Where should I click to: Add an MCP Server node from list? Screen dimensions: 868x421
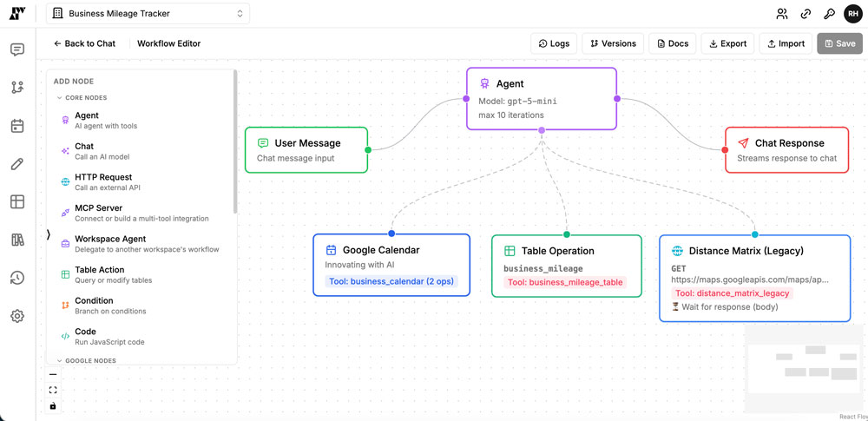[x=143, y=213]
